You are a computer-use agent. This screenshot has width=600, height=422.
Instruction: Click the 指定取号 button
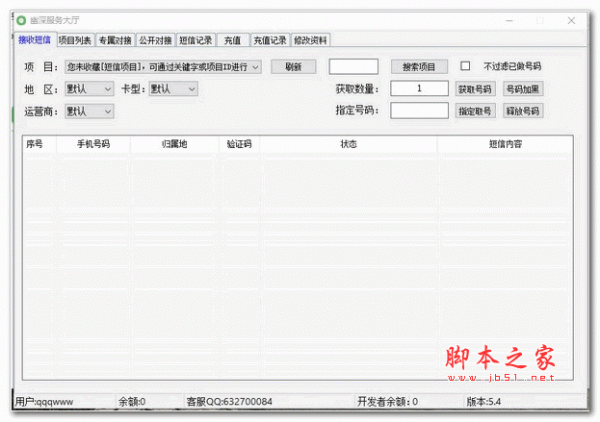pyautogui.click(x=475, y=111)
